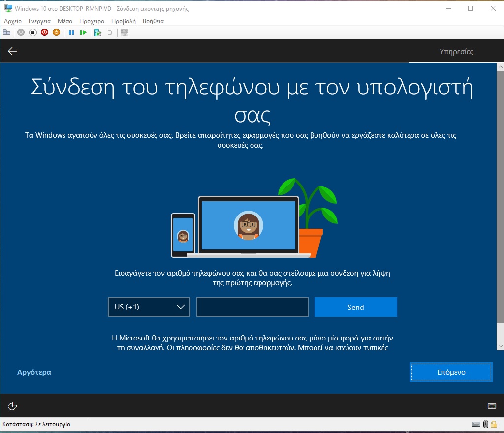Open the Αρχείο menu
The image size is (504, 433).
(x=13, y=21)
